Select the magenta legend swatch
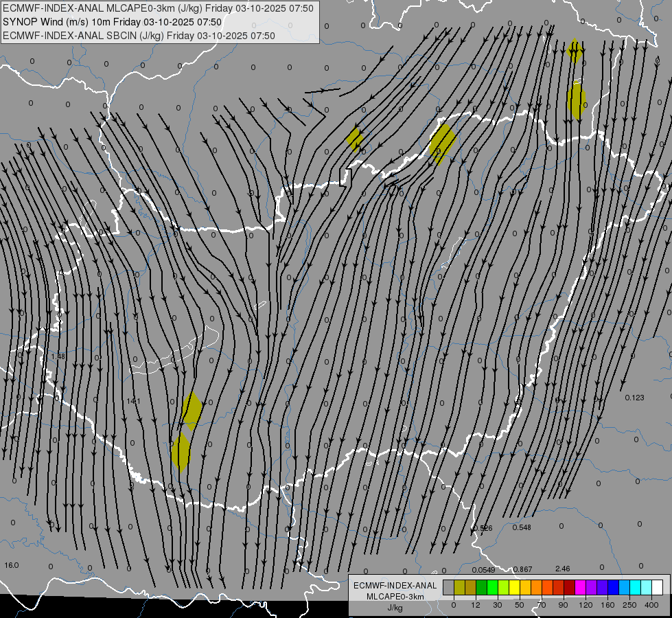This screenshot has width=672, height=618. [x=580, y=587]
